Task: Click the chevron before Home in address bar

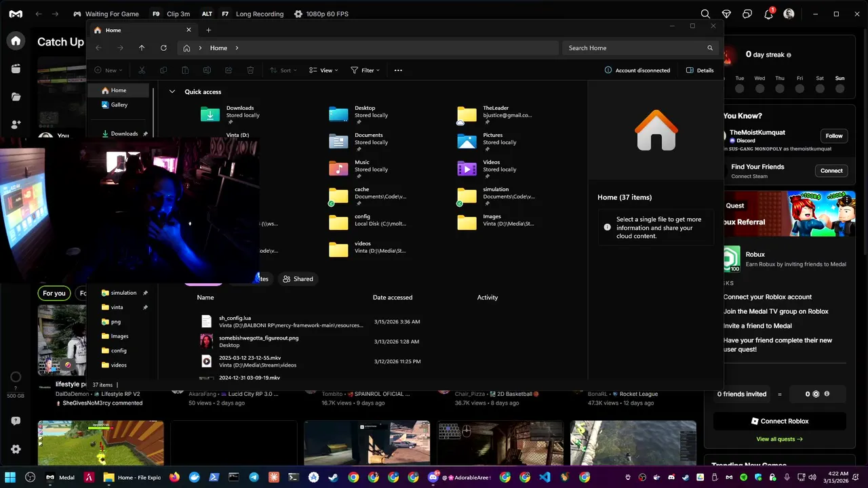Action: coord(201,48)
